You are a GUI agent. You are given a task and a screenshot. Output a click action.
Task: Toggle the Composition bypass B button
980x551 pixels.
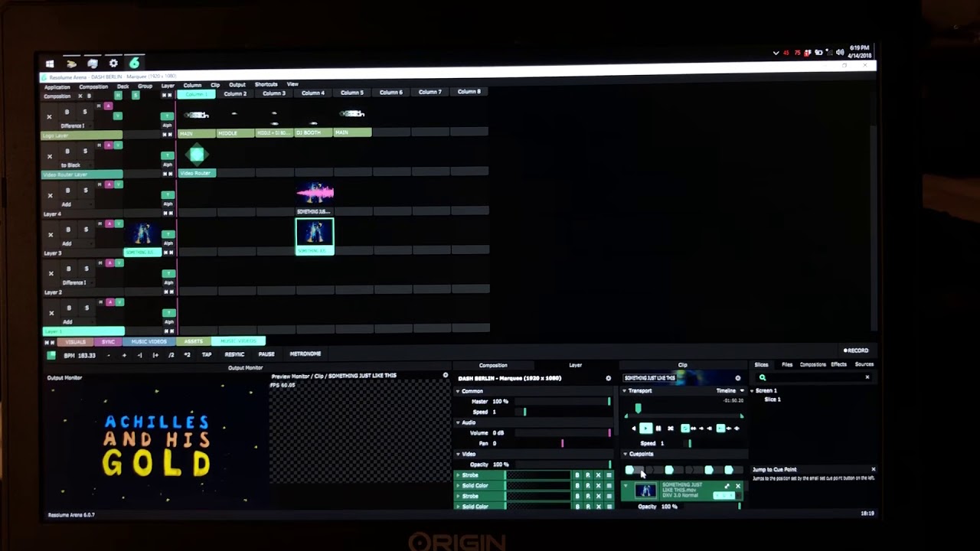(89, 96)
